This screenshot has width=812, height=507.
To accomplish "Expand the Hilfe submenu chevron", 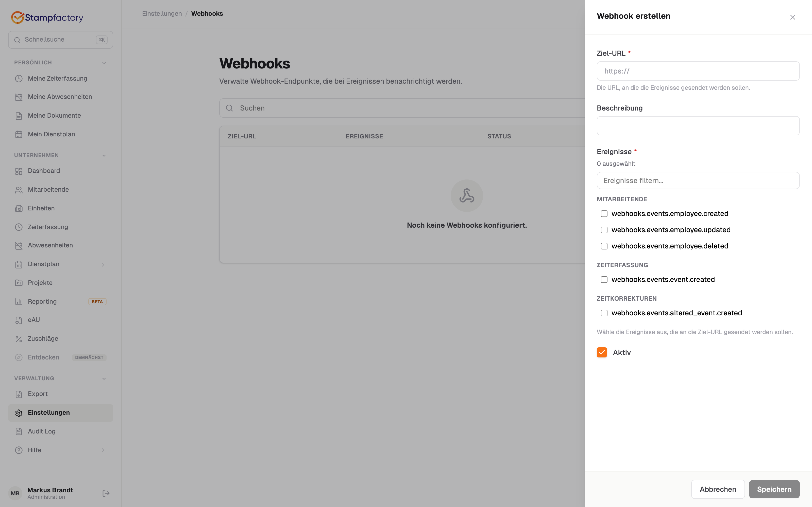I will 103,450.
